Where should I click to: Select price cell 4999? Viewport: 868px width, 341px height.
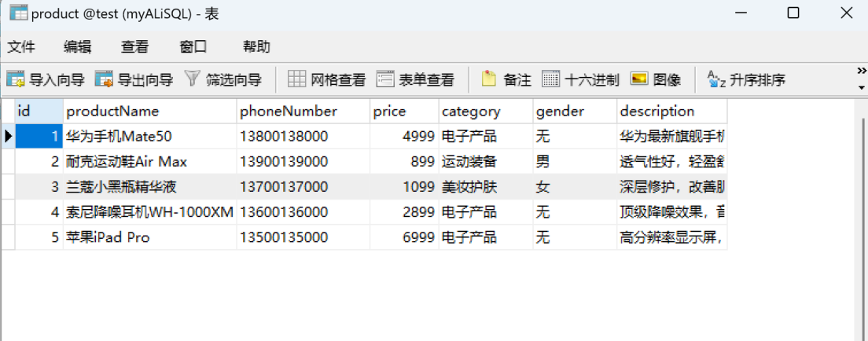pos(405,136)
